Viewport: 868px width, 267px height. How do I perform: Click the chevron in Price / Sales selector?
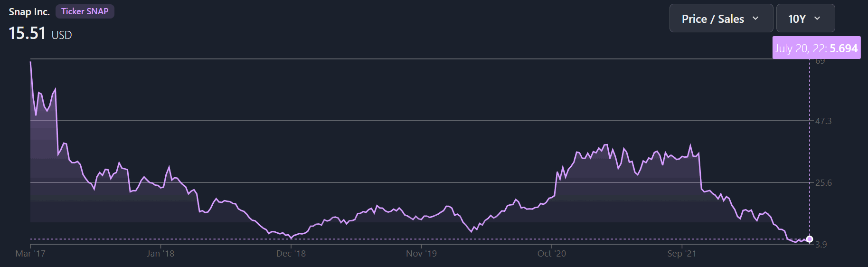pos(755,19)
